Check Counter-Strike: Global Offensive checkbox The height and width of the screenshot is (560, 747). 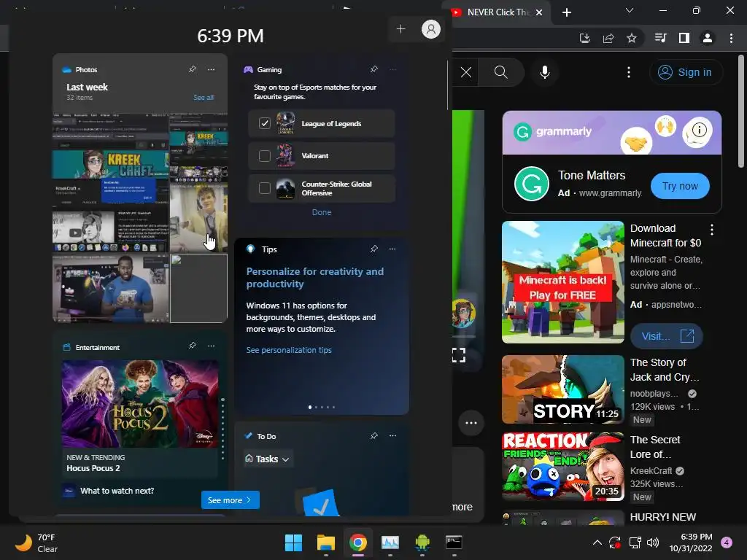coord(264,188)
